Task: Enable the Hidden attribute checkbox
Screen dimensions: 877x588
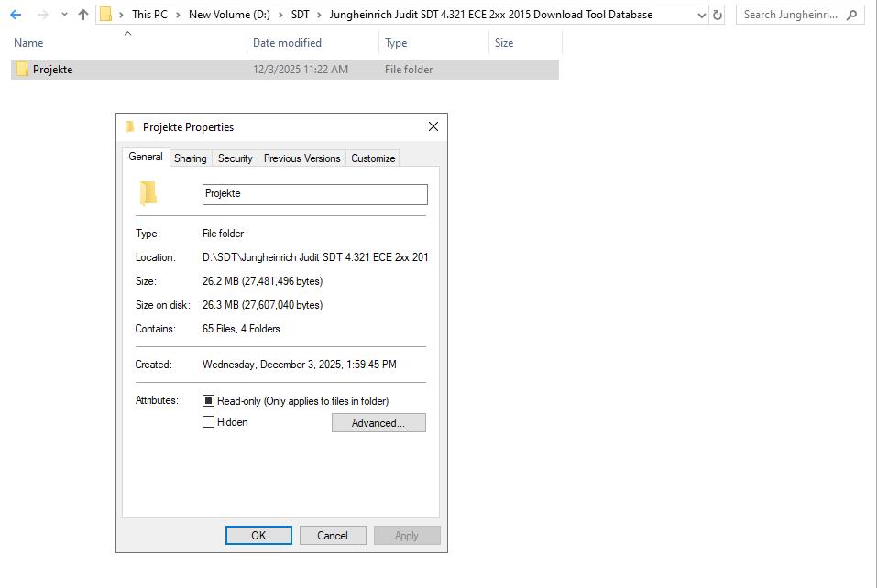Action: pos(208,422)
